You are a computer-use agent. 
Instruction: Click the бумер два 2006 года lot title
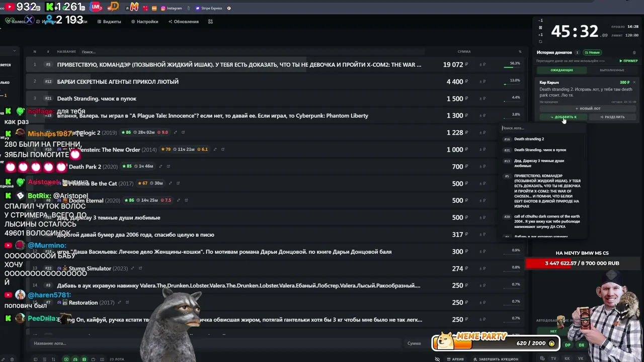[x=135, y=235]
